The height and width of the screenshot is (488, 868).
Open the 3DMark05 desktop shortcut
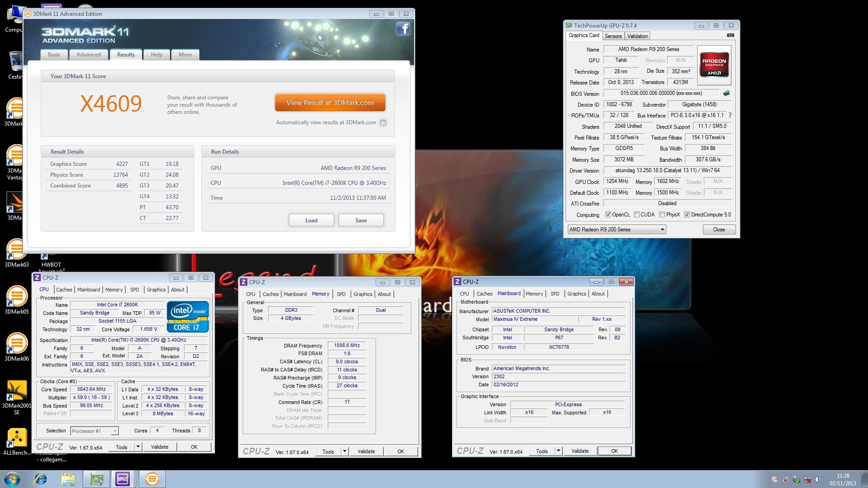click(x=17, y=296)
